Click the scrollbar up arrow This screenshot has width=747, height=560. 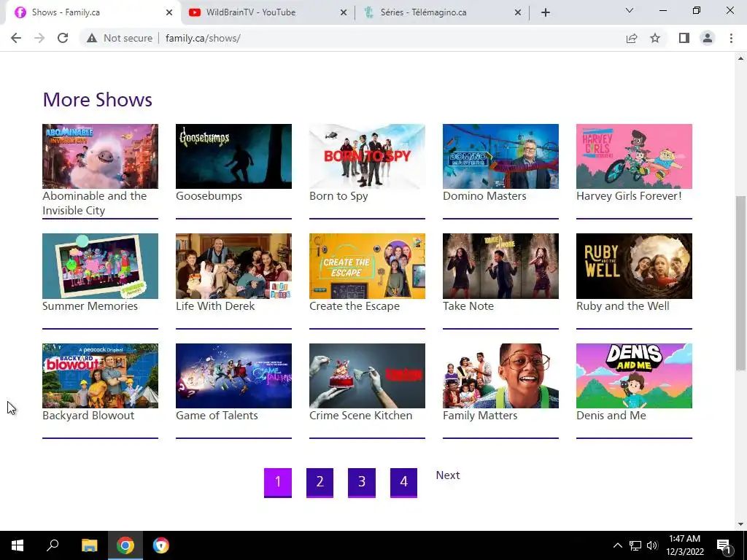coord(740,58)
